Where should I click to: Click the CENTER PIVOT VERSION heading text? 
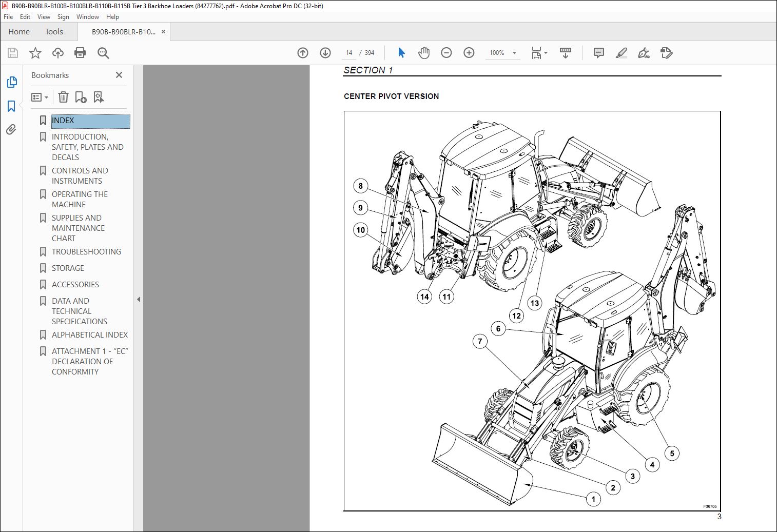coord(391,96)
